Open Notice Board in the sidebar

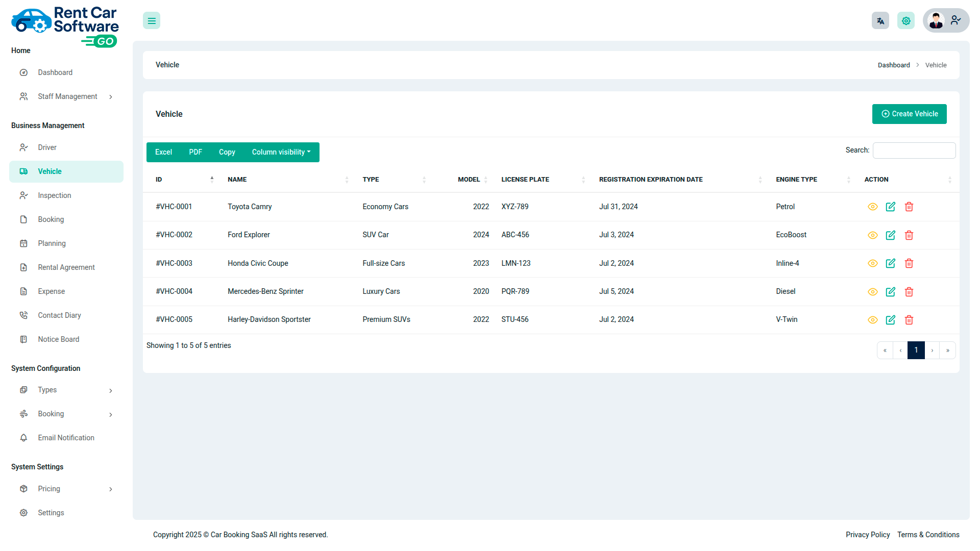pyautogui.click(x=66, y=339)
